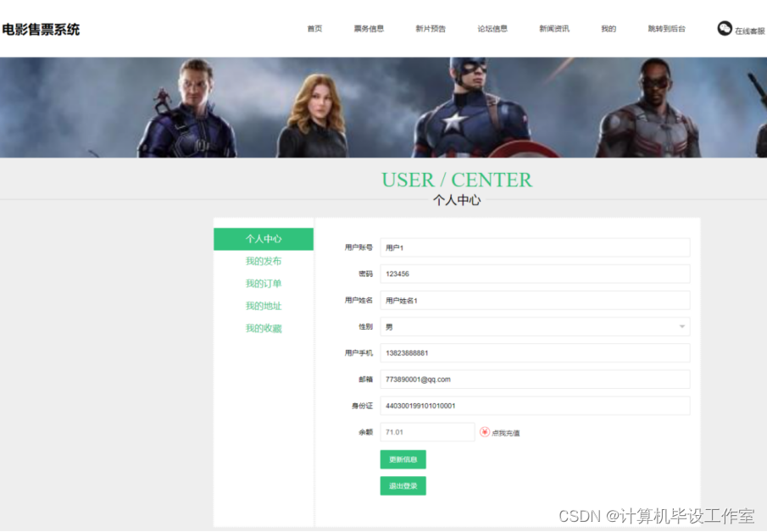This screenshot has height=532, width=767.
Task: Open 新片预告 menu item
Action: click(x=431, y=29)
